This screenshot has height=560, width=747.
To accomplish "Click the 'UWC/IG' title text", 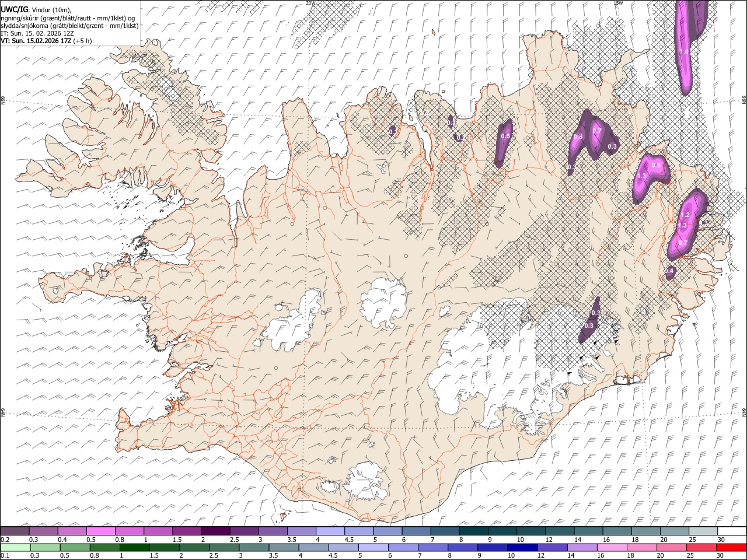I will point(14,10).
